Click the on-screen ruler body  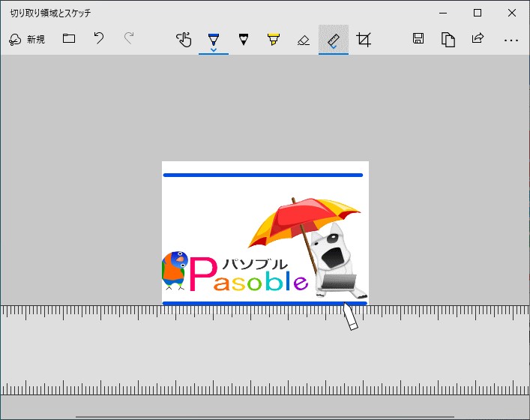click(x=265, y=350)
